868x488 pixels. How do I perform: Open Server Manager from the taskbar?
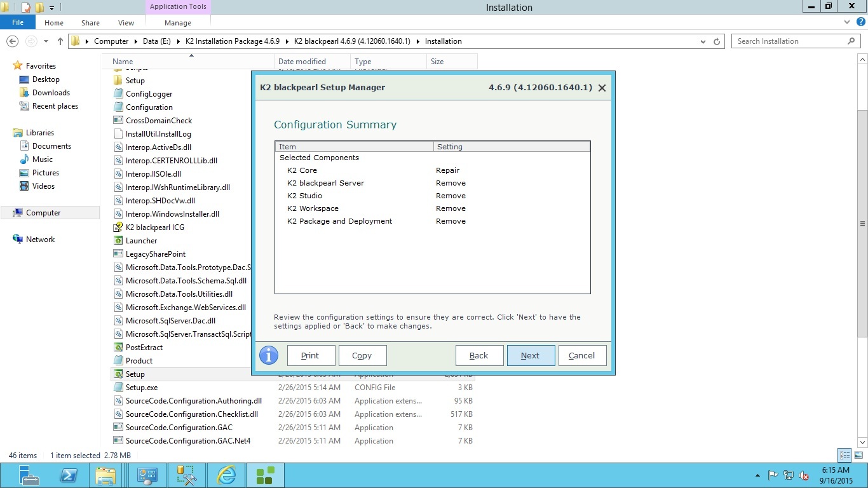pyautogui.click(x=29, y=475)
